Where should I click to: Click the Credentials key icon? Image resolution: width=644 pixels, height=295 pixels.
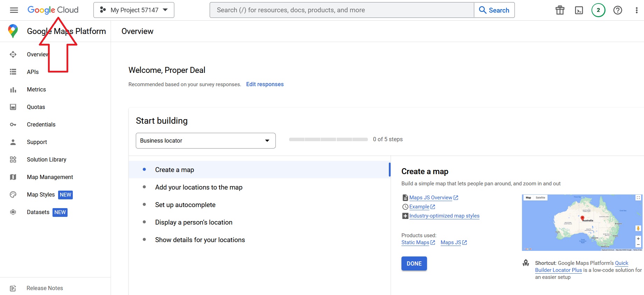pos(13,124)
